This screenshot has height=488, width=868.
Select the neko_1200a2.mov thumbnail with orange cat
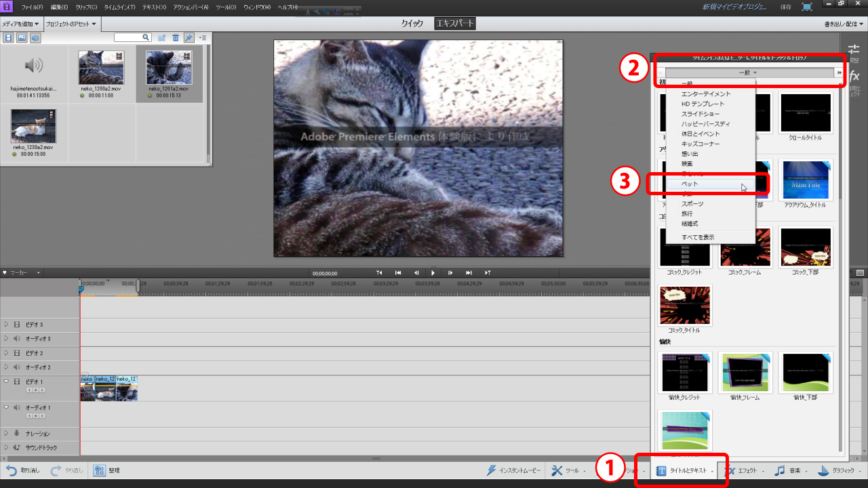33,126
